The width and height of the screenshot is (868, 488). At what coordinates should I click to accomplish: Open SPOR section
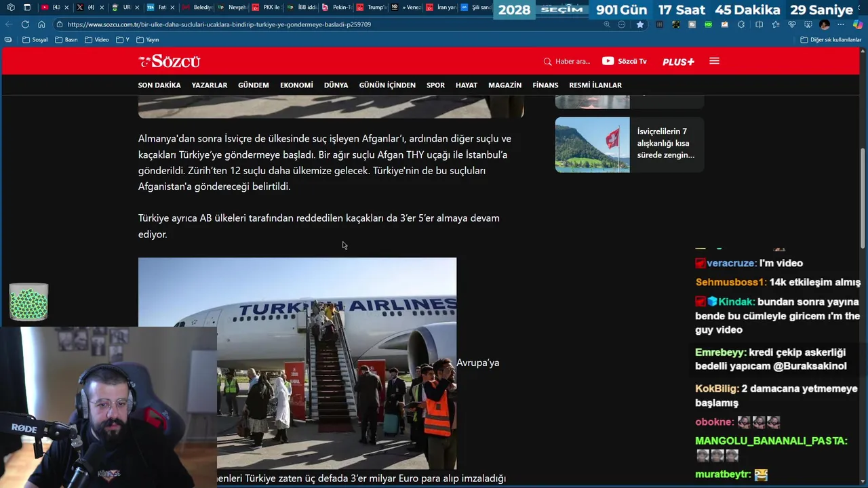tap(435, 85)
